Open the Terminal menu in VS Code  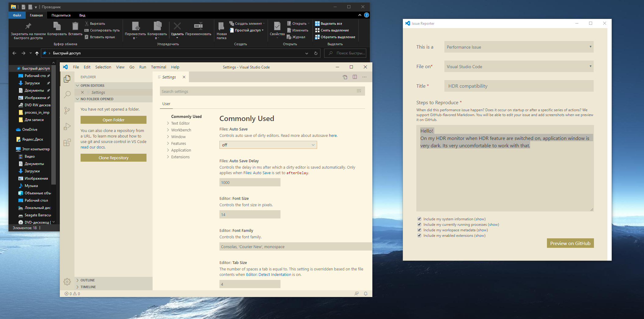(158, 67)
